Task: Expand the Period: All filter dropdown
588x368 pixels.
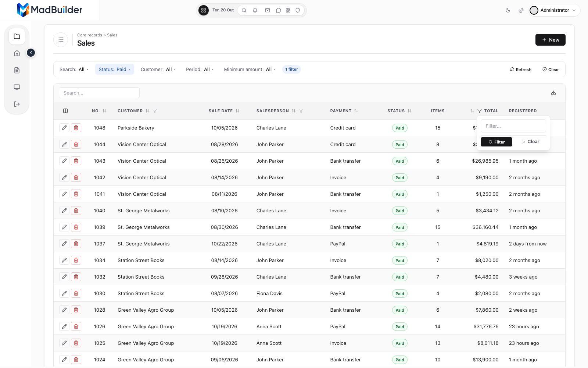Action: click(x=200, y=69)
